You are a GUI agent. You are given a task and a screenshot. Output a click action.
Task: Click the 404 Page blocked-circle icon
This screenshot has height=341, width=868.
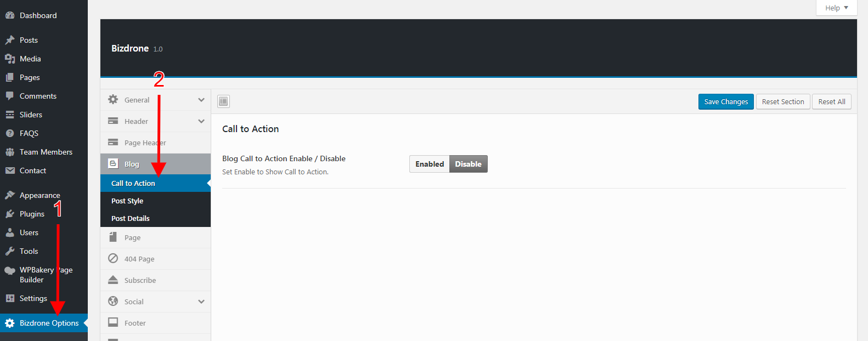(x=113, y=258)
